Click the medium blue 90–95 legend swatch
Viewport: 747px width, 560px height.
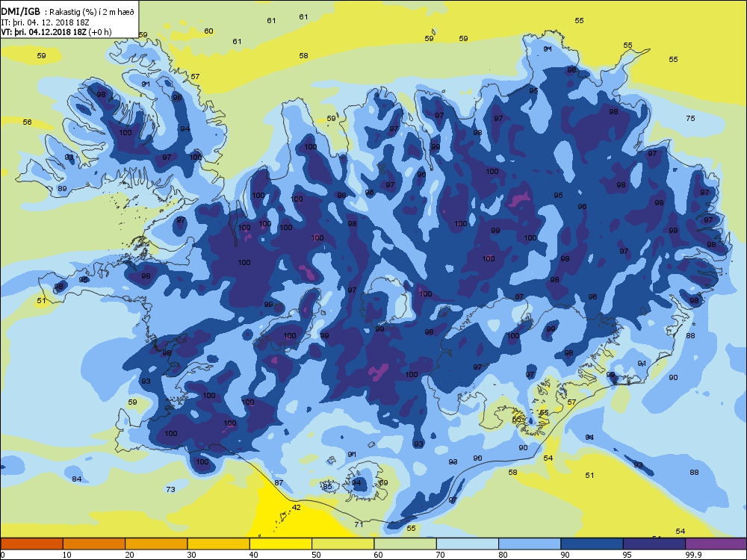592,544
